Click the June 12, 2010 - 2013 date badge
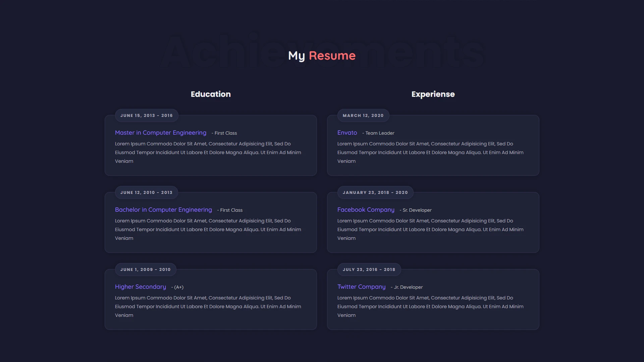This screenshot has height=362, width=644. click(x=146, y=192)
